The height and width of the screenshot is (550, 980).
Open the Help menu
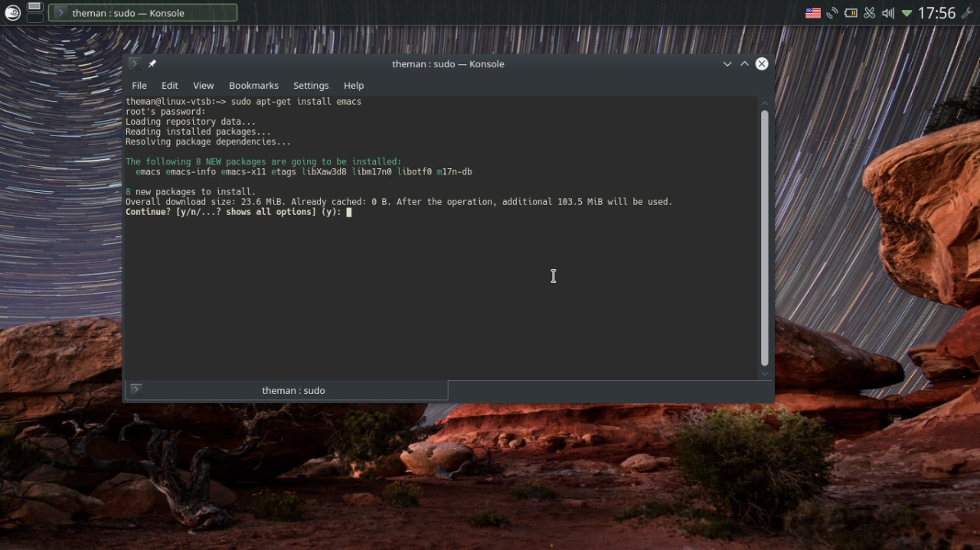point(354,86)
